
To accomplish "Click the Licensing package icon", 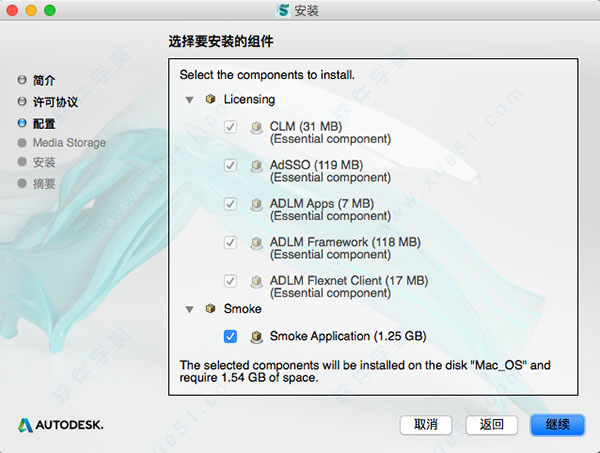I will (210, 99).
